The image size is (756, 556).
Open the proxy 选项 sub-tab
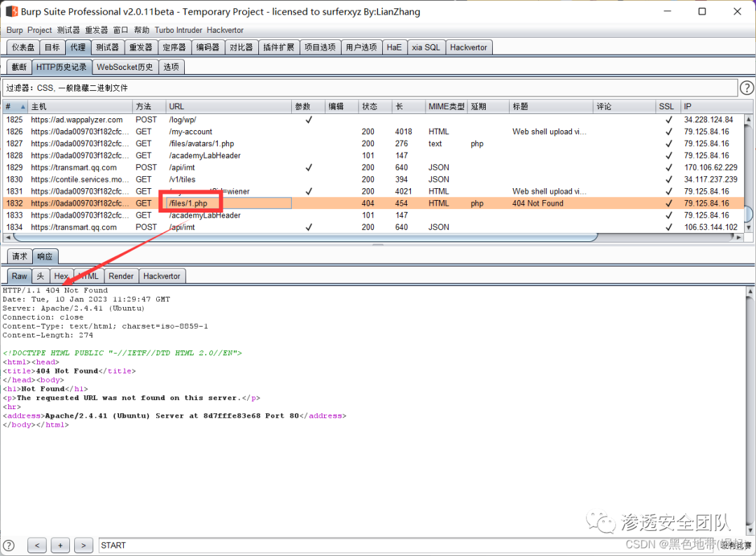(x=171, y=67)
